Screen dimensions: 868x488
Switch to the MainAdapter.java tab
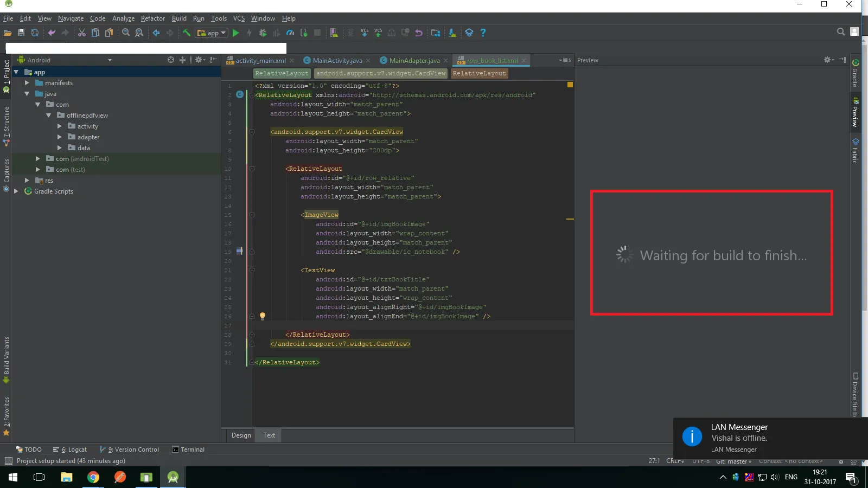(414, 61)
